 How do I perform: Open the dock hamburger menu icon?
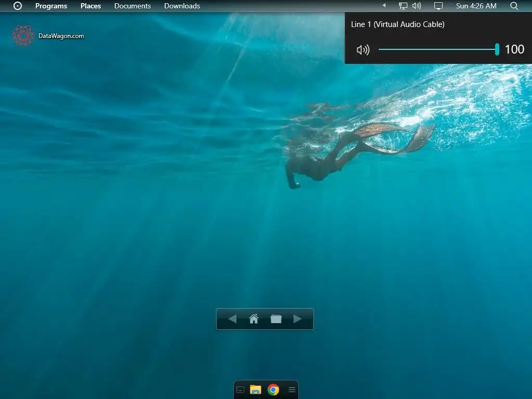pos(292,390)
